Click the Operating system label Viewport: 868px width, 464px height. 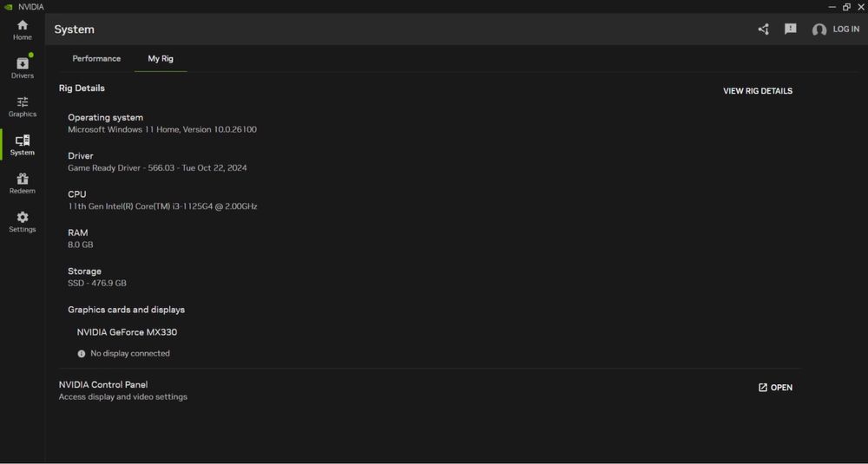(105, 117)
